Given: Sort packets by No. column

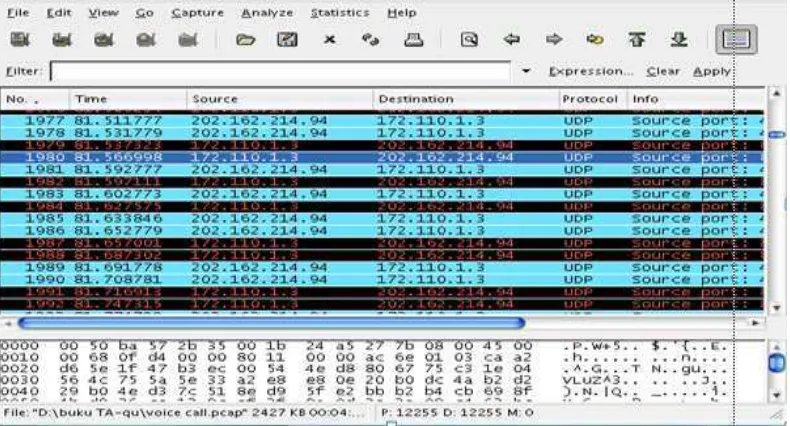Looking at the screenshot, I should (x=35, y=99).
